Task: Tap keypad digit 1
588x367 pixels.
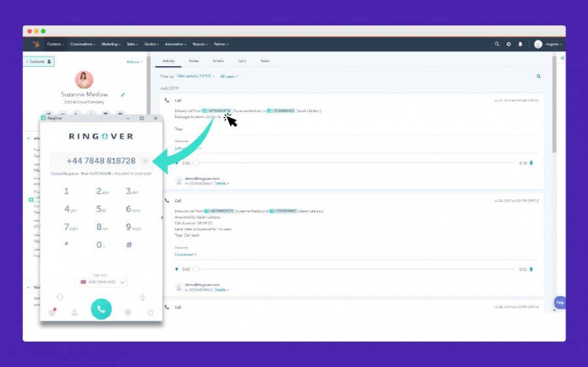Action: click(67, 191)
